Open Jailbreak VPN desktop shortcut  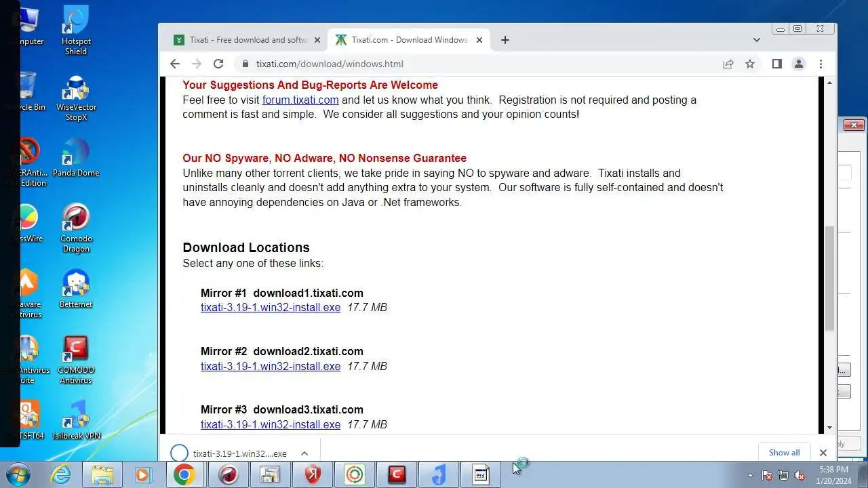tap(76, 420)
